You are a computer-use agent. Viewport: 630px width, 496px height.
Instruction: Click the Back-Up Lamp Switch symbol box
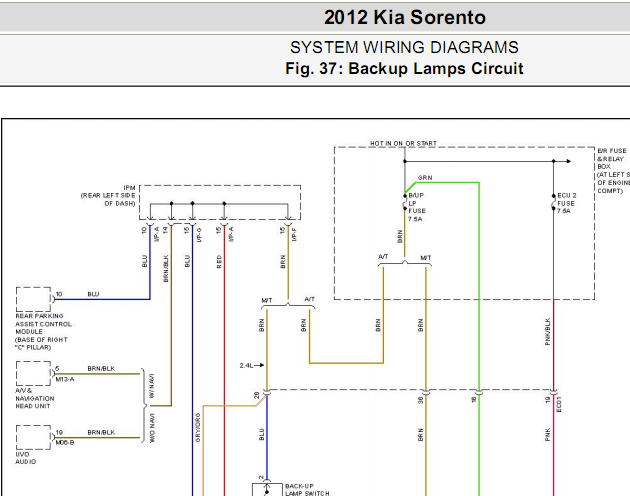pyautogui.click(x=267, y=490)
